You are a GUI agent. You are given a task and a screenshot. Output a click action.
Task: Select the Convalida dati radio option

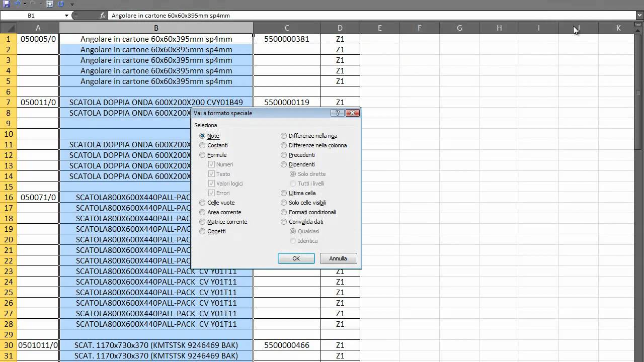click(284, 222)
